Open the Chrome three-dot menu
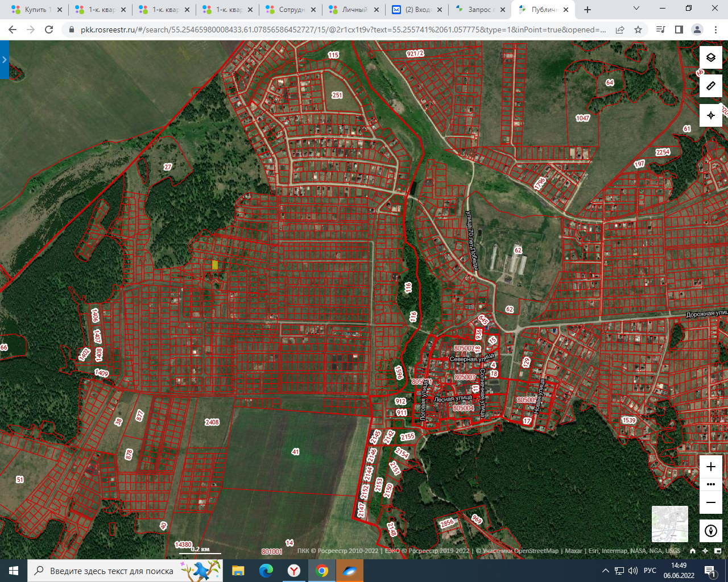 (x=715, y=30)
